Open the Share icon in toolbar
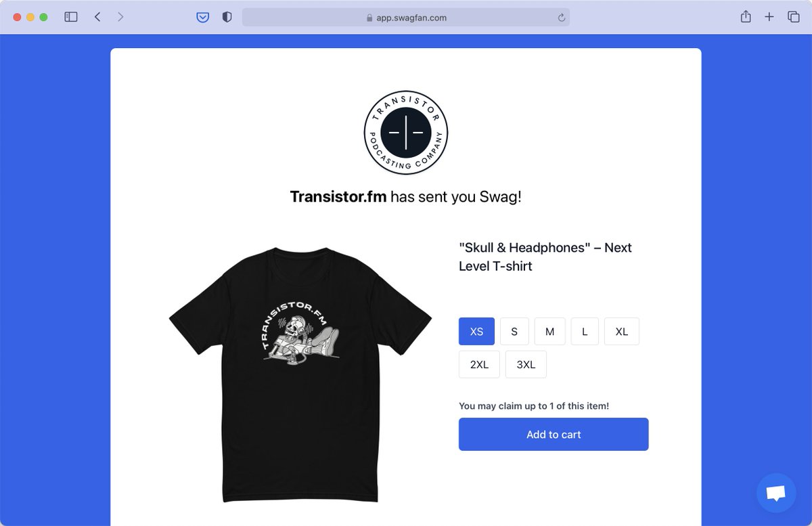Screen dimensions: 812x526 [x=746, y=17]
